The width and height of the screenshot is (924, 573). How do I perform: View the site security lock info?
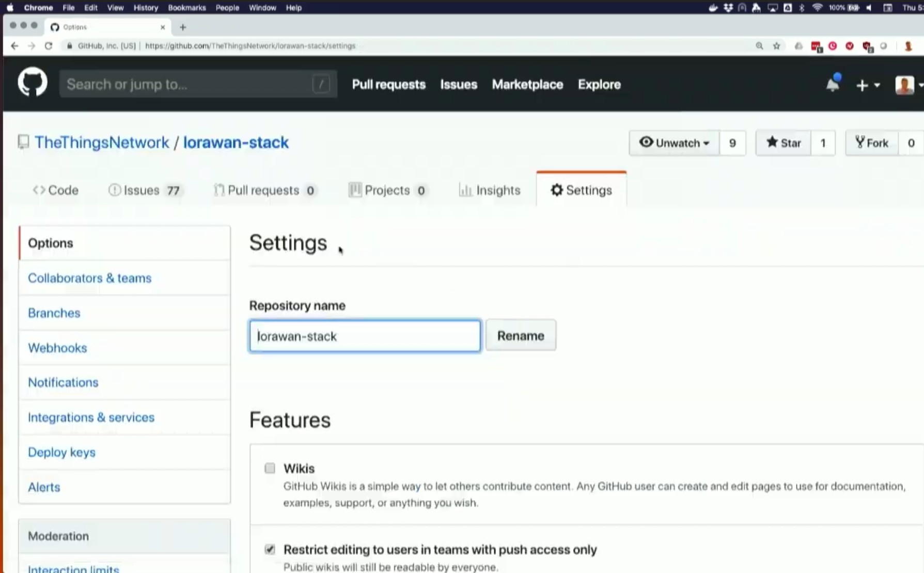(x=70, y=45)
